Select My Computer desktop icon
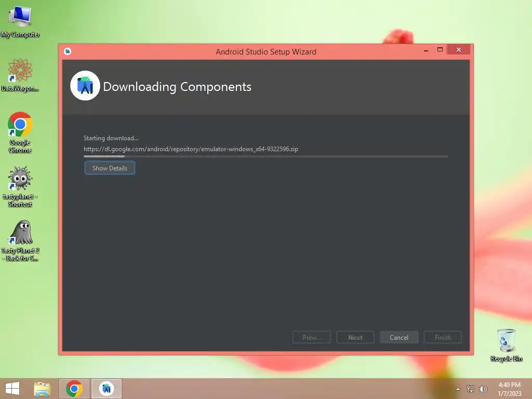Image resolution: width=532 pixels, height=399 pixels. [x=20, y=22]
